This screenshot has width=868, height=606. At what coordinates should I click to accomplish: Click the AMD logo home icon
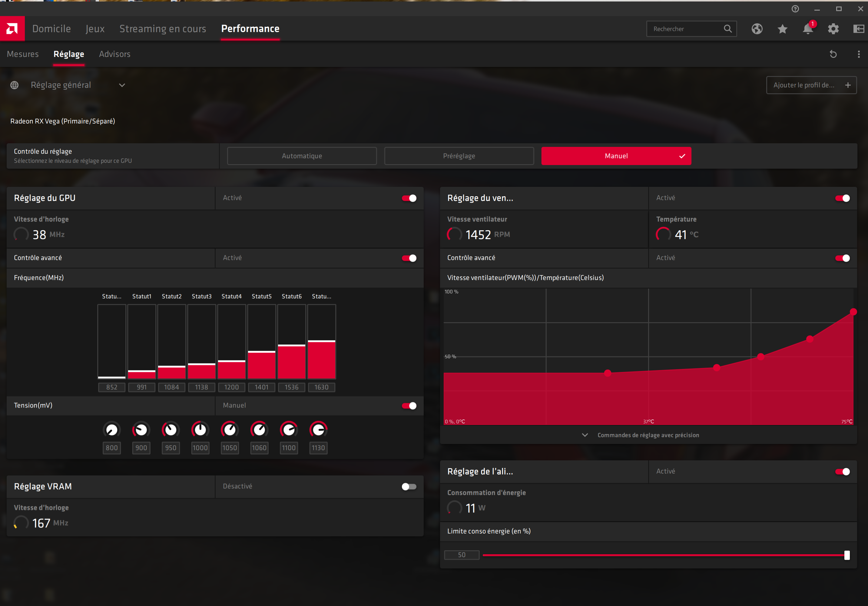tap(12, 28)
